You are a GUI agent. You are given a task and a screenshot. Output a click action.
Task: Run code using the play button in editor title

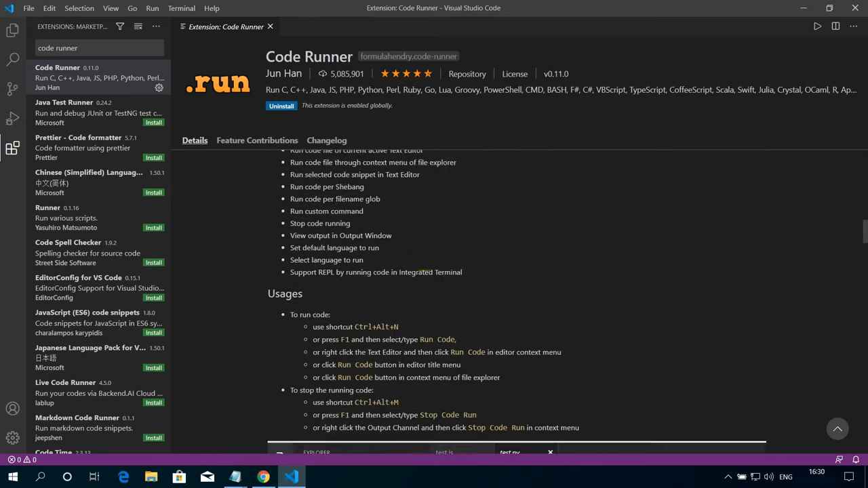(x=817, y=26)
